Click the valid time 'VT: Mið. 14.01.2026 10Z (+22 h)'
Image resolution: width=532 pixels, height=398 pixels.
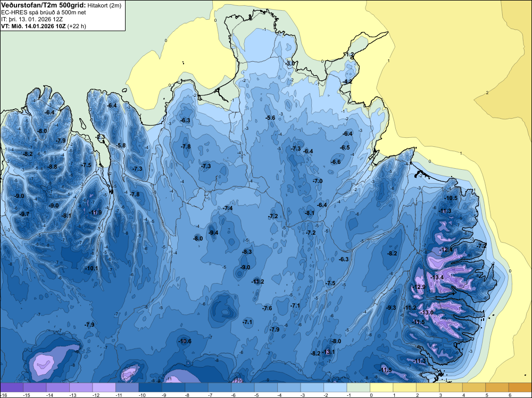44,26
